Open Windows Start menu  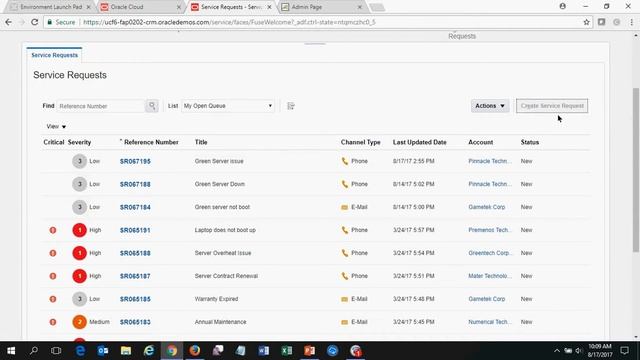click(x=11, y=351)
